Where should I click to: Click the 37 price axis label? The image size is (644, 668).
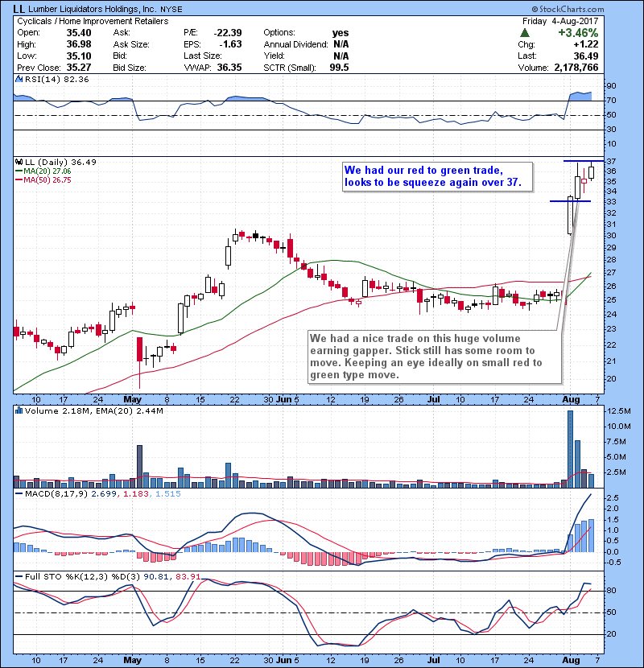click(612, 161)
